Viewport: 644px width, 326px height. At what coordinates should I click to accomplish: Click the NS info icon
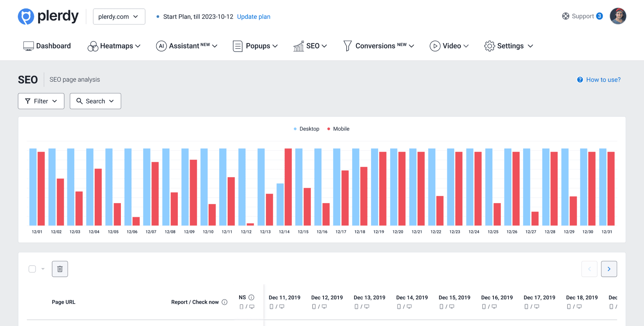point(251,298)
